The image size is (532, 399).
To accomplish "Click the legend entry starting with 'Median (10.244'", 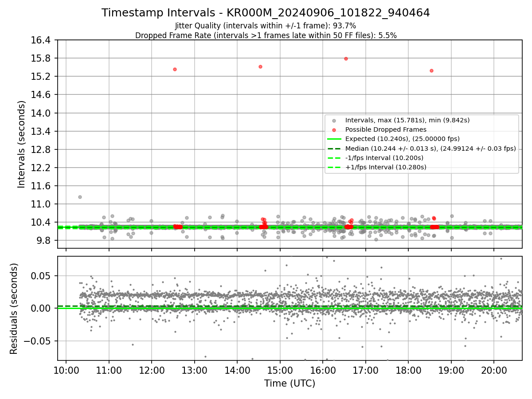I will [430, 149].
